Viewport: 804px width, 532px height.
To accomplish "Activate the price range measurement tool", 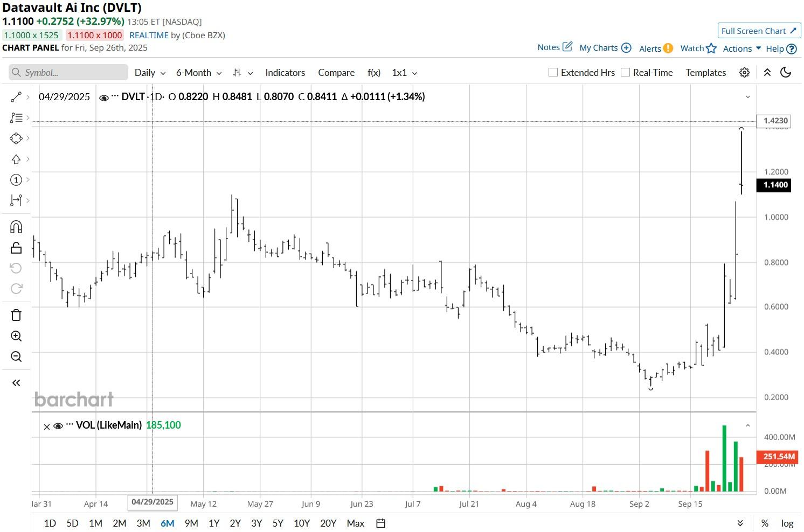I will pyautogui.click(x=16, y=200).
